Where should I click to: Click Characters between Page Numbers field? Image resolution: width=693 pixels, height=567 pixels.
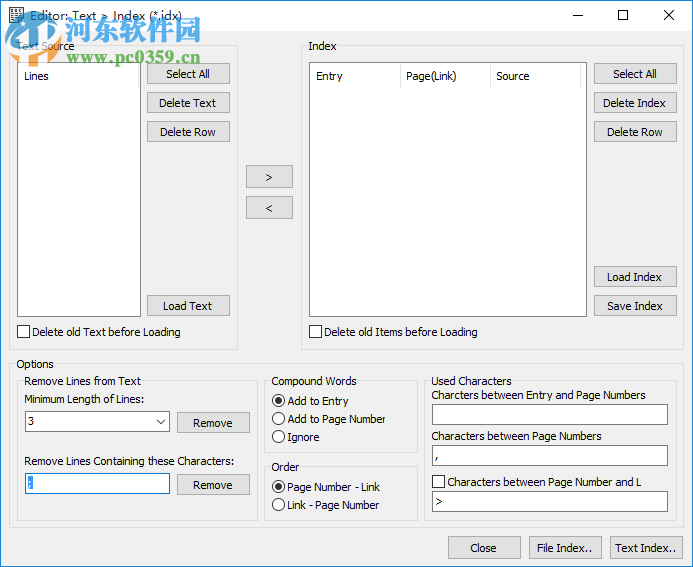(550, 456)
